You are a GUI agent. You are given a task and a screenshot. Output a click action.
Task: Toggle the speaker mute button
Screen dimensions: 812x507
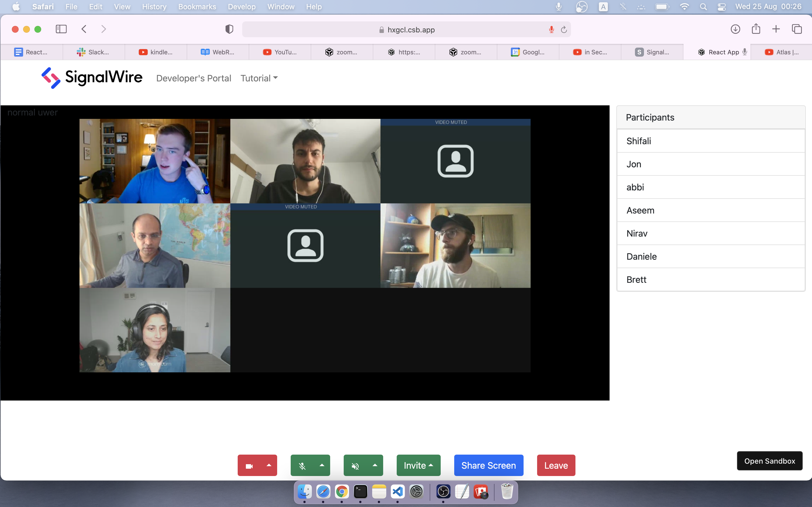pos(355,465)
